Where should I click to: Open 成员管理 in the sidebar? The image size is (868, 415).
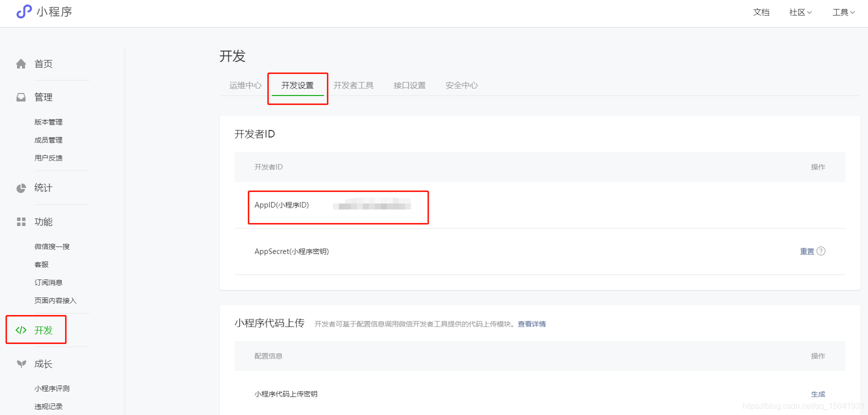coord(49,140)
